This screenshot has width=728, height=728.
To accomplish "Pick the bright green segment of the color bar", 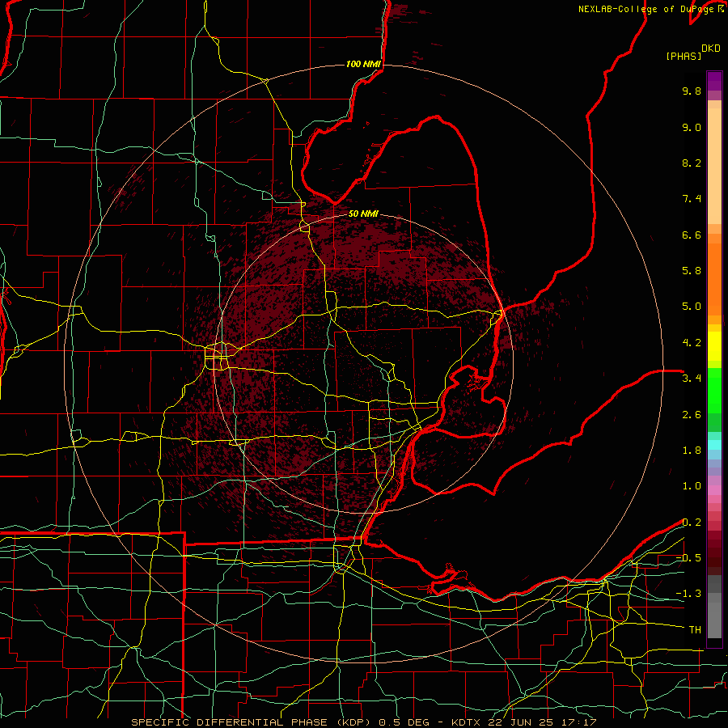I will 714,390.
